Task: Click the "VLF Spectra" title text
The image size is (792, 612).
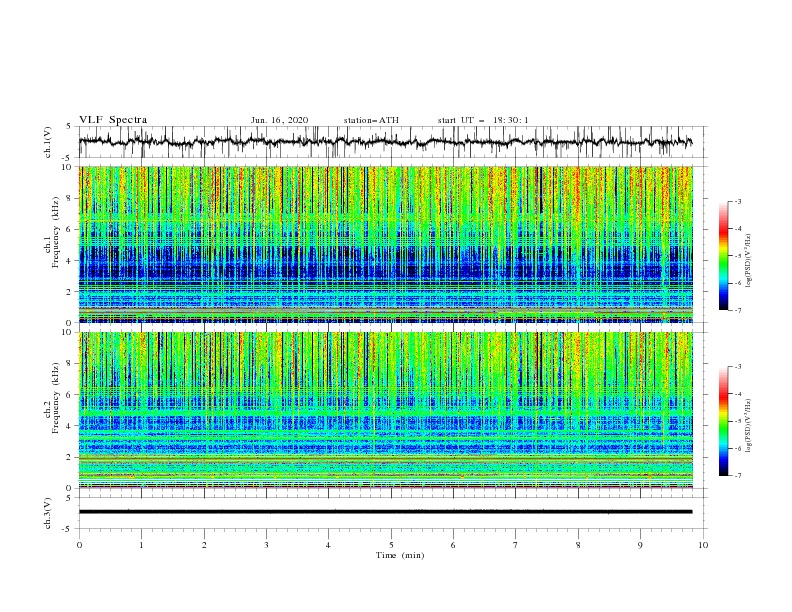Action: (113, 120)
